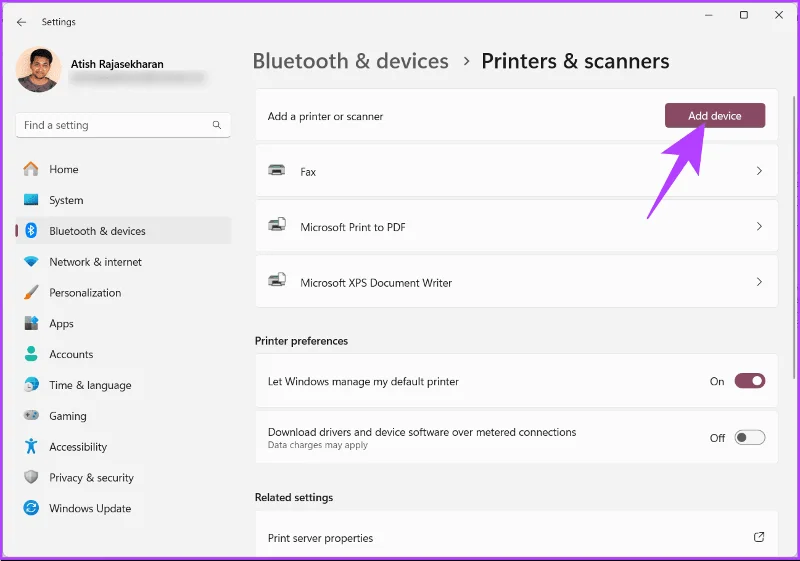Image resolution: width=800 pixels, height=561 pixels.
Task: Click the Gaming label in sidebar
Action: pos(68,416)
